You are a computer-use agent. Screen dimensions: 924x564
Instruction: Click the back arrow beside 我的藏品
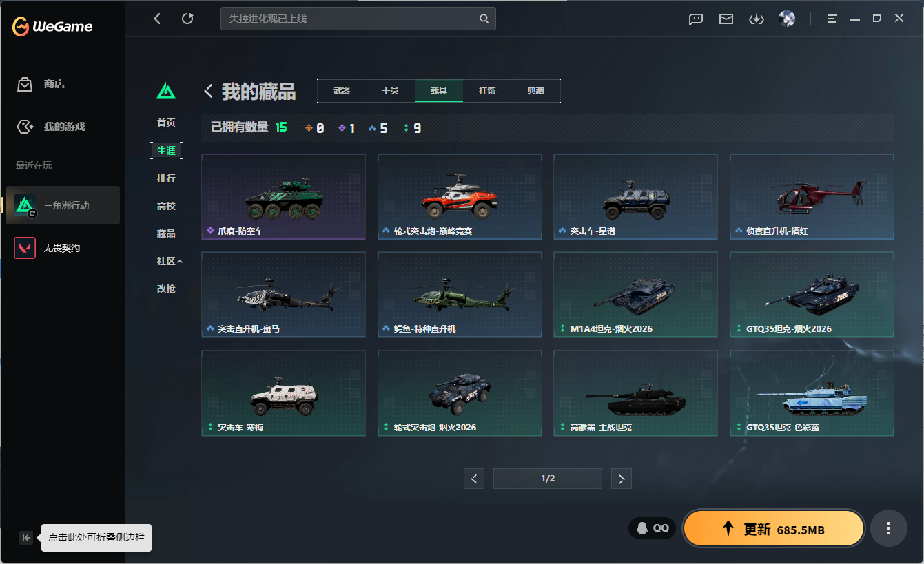tap(208, 91)
